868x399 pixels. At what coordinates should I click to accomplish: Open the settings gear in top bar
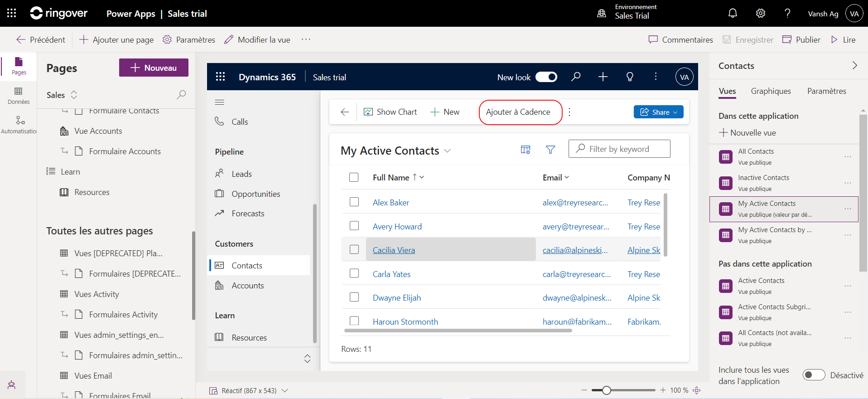click(x=761, y=13)
